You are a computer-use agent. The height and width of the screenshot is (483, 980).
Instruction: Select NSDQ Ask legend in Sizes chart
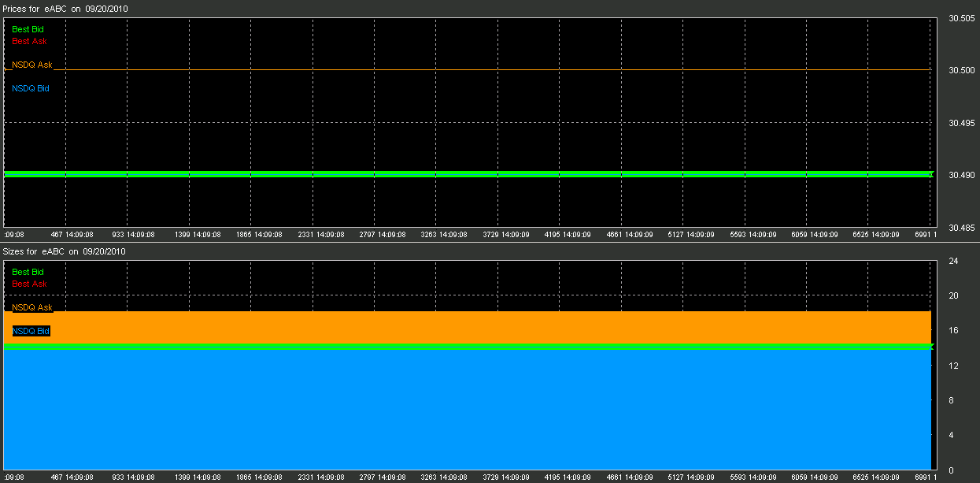(32, 307)
